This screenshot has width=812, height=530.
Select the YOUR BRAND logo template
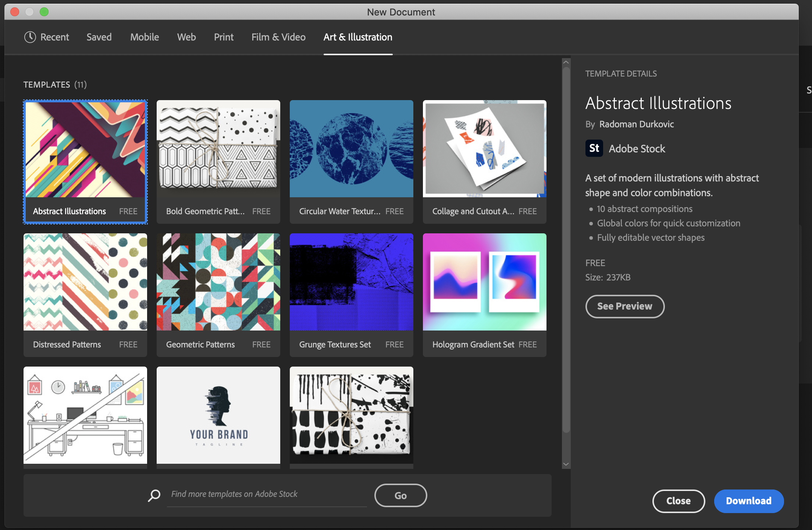pyautogui.click(x=218, y=415)
